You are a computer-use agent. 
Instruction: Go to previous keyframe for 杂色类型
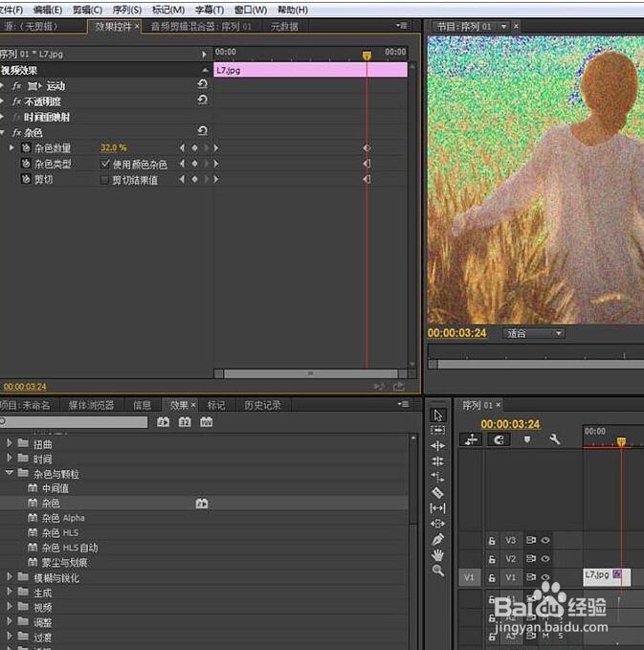coord(182,164)
